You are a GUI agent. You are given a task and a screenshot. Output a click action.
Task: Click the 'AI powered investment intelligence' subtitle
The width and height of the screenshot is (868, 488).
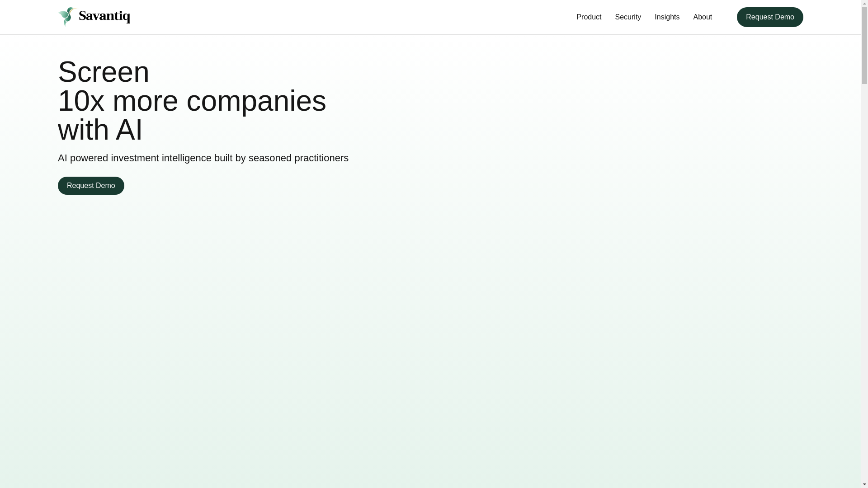203,158
